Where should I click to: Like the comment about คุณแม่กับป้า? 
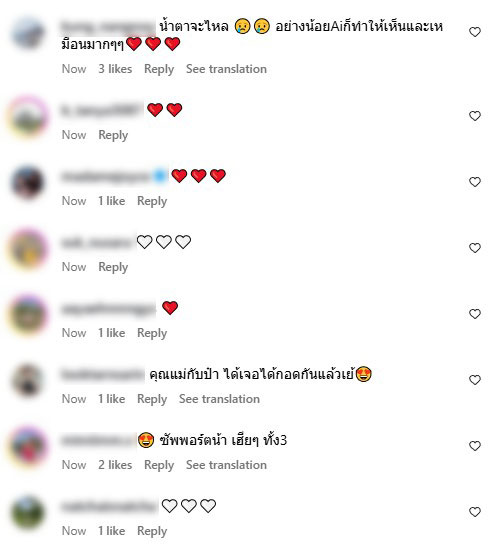[474, 380]
